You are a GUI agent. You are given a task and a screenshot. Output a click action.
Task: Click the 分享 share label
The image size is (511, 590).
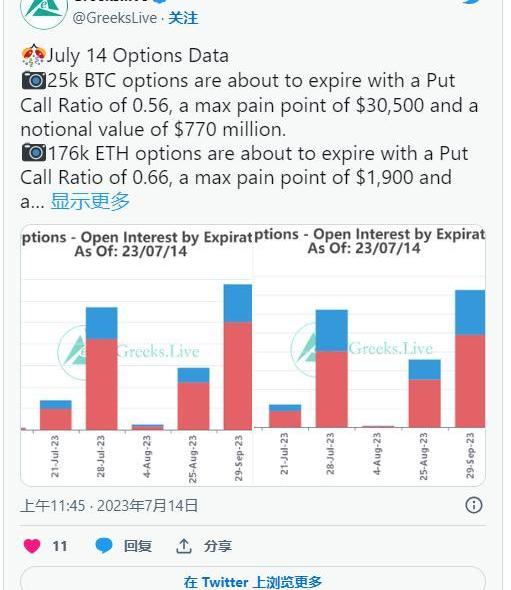[x=217, y=546]
